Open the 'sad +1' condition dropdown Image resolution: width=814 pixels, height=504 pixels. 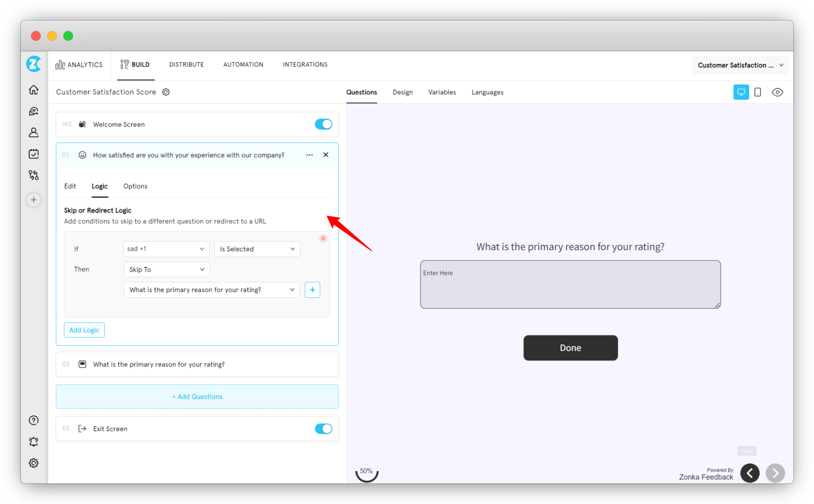tap(166, 249)
